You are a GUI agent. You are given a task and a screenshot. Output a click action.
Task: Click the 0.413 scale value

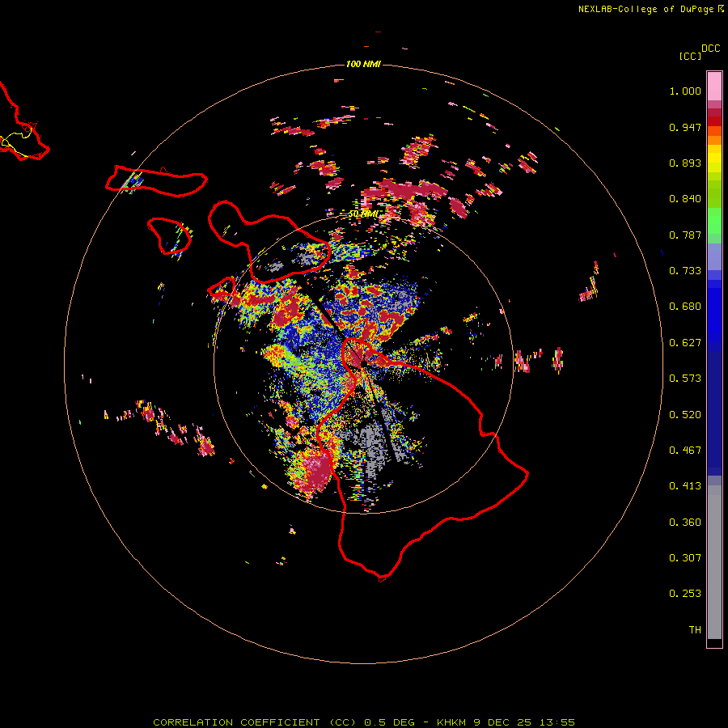[x=685, y=486]
